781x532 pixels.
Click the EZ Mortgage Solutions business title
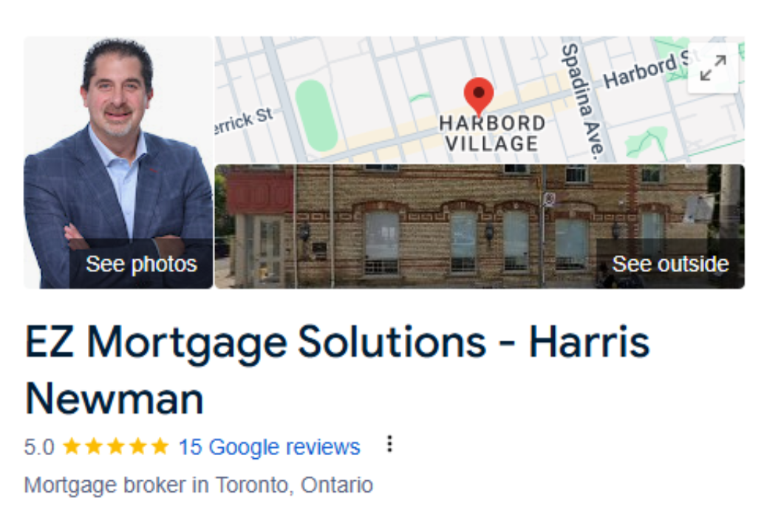(337, 370)
